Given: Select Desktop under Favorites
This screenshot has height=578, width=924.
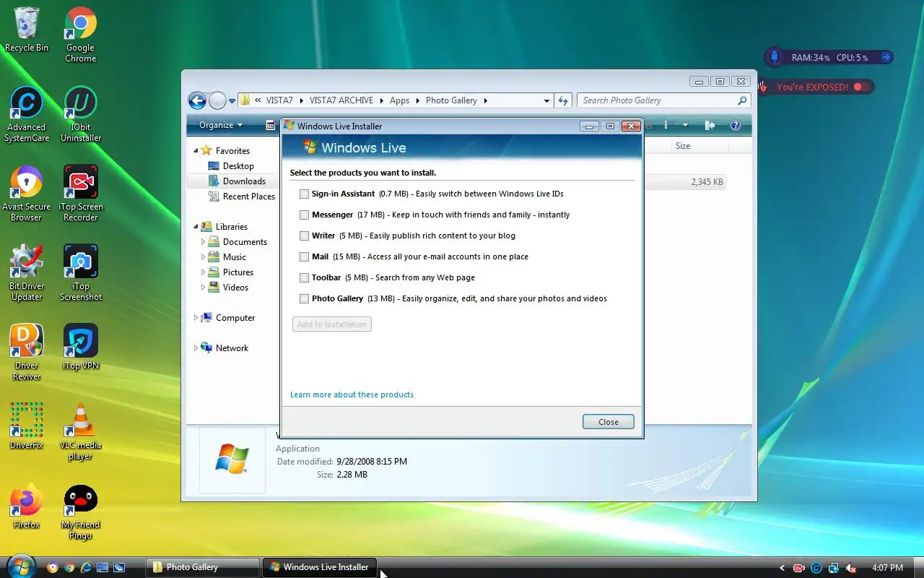Looking at the screenshot, I should 231,166.
